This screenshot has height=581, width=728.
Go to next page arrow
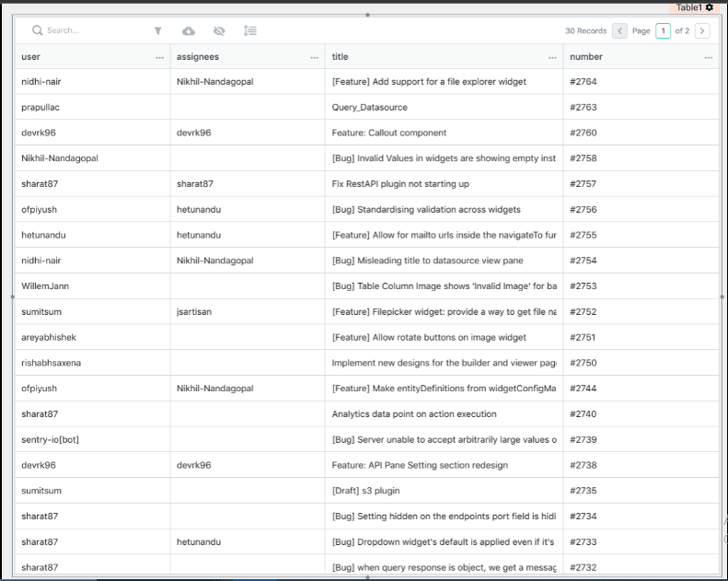tap(702, 31)
